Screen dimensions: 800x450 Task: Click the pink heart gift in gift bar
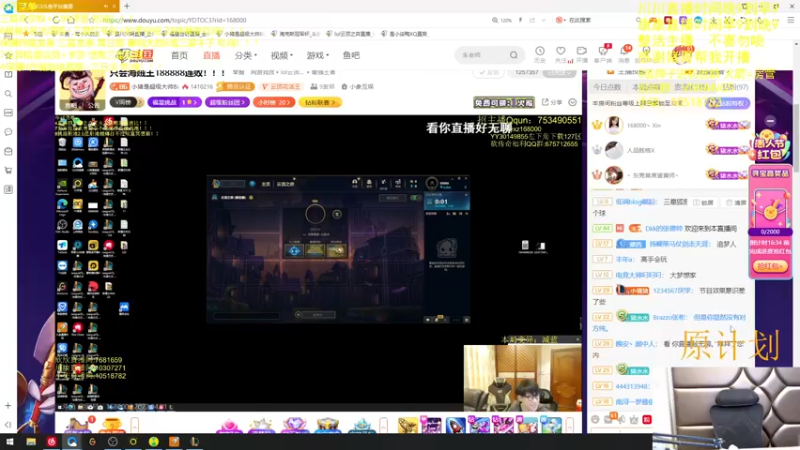tap(229, 424)
